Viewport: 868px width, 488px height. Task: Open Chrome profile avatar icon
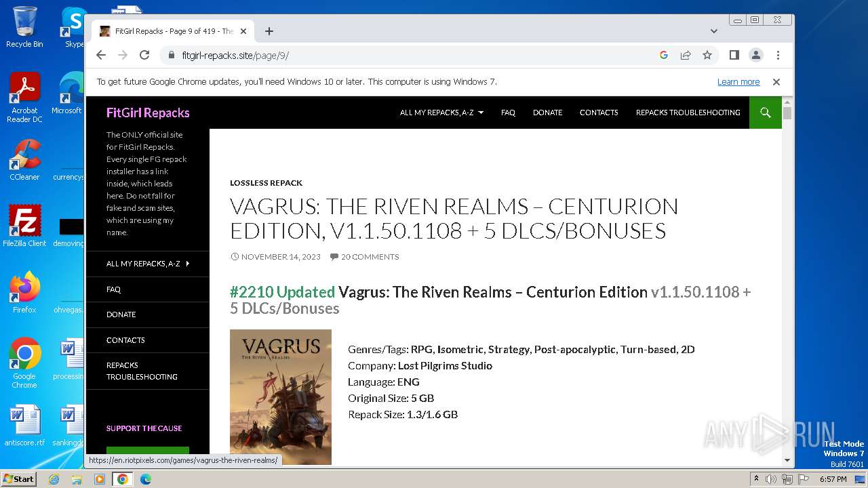pos(756,55)
